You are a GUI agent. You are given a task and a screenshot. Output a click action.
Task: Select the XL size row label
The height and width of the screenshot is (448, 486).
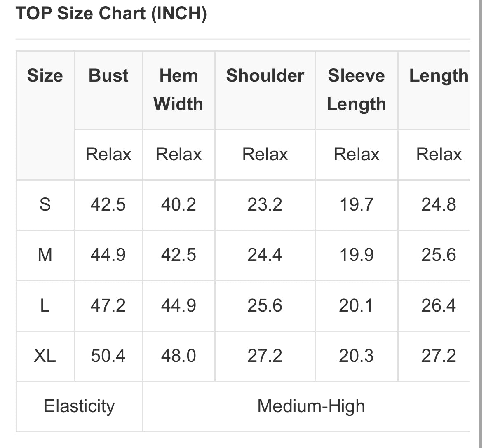point(45,356)
